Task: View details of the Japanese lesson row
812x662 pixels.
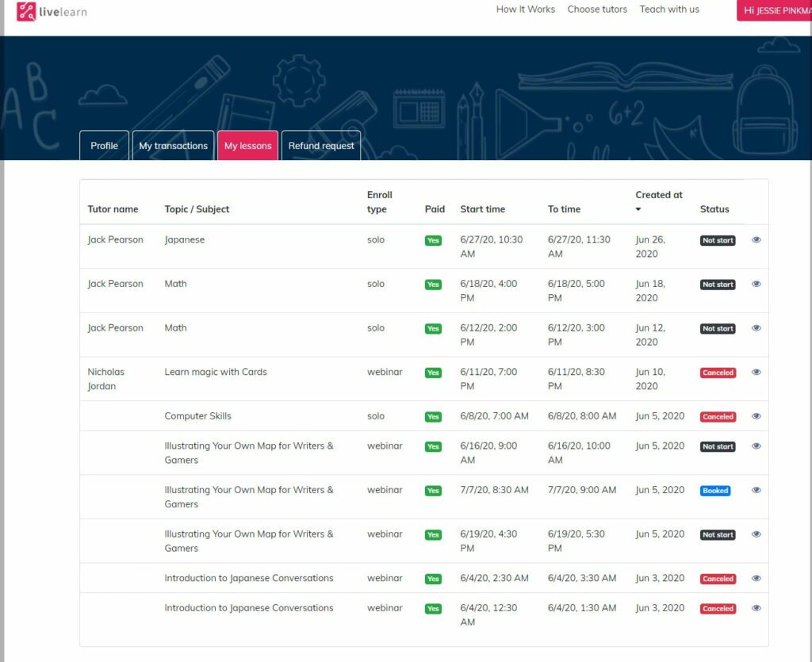Action: [756, 239]
